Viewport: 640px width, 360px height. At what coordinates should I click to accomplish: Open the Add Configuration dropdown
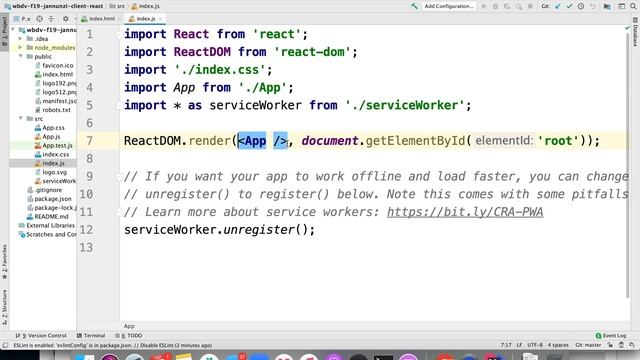[x=449, y=6]
